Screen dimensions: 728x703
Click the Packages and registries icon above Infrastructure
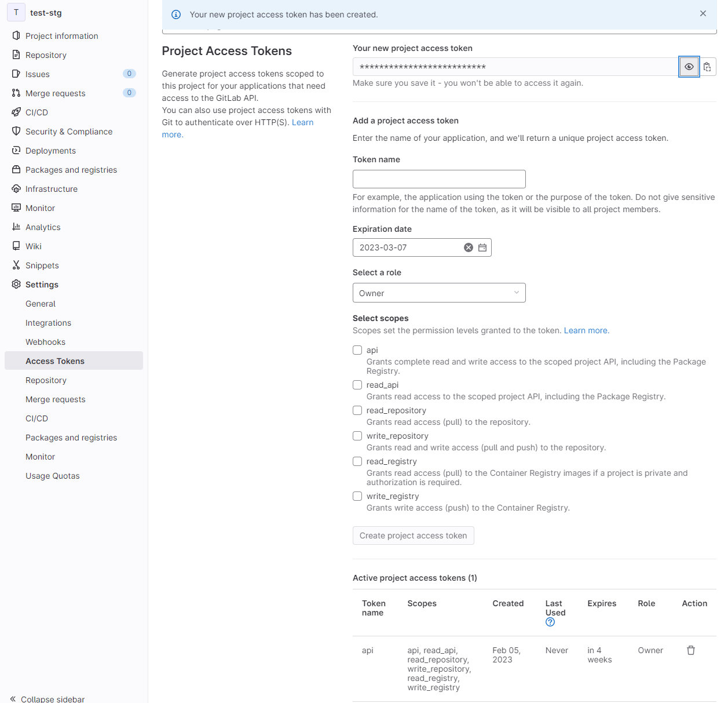tap(16, 169)
